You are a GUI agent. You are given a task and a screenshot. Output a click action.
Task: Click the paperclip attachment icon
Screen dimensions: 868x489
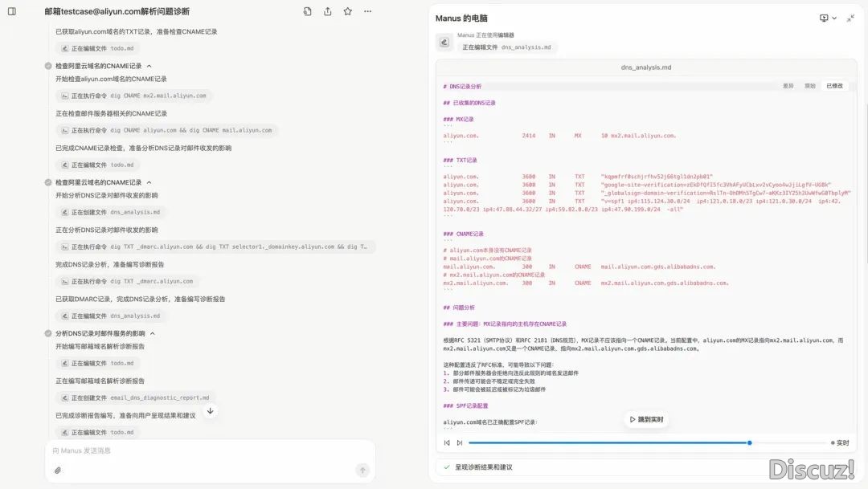coord(58,471)
